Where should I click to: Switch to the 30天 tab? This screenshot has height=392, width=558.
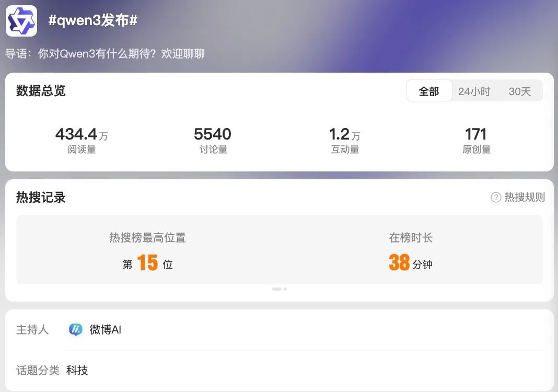tap(519, 91)
